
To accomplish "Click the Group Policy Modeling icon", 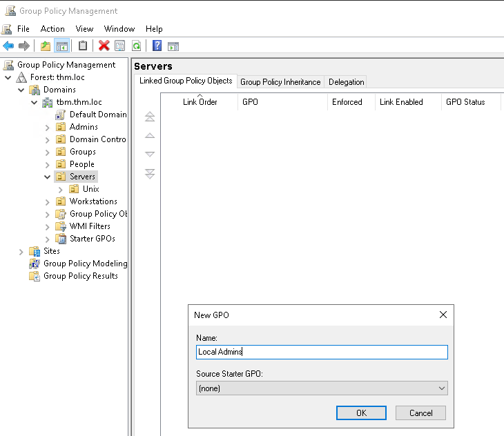I will (35, 264).
